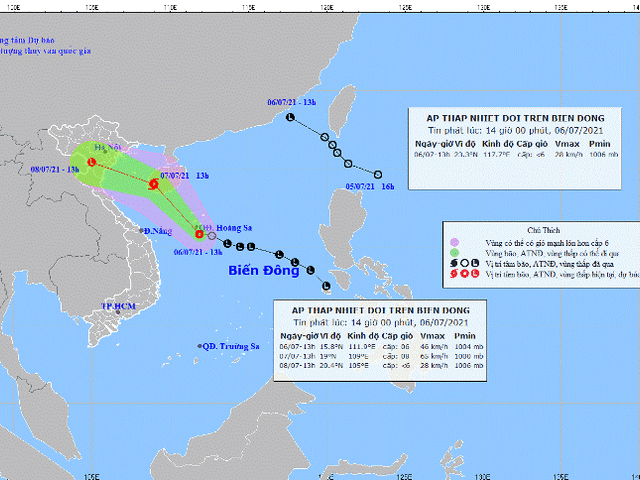Screen dimensions: 640x480
Task: Click the Biển Đông sea label
Action: (x=263, y=271)
